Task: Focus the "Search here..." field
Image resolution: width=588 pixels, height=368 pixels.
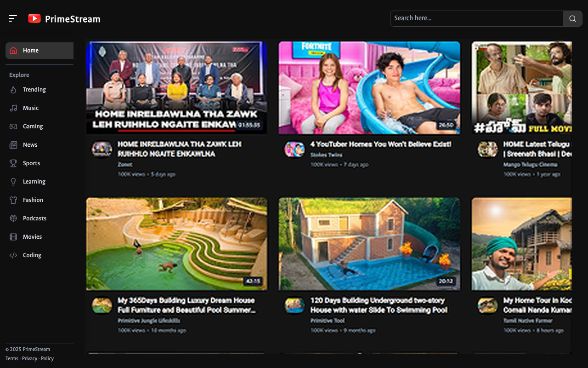Action: (x=477, y=18)
